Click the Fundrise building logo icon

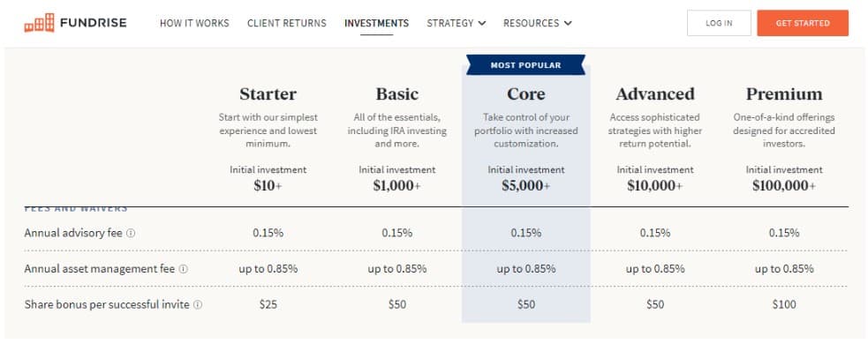pos(40,23)
